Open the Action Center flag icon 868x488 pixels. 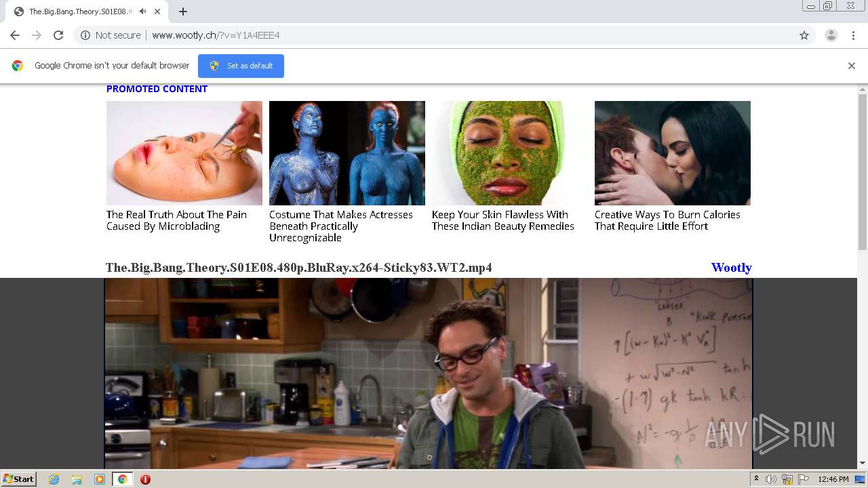[x=804, y=479]
